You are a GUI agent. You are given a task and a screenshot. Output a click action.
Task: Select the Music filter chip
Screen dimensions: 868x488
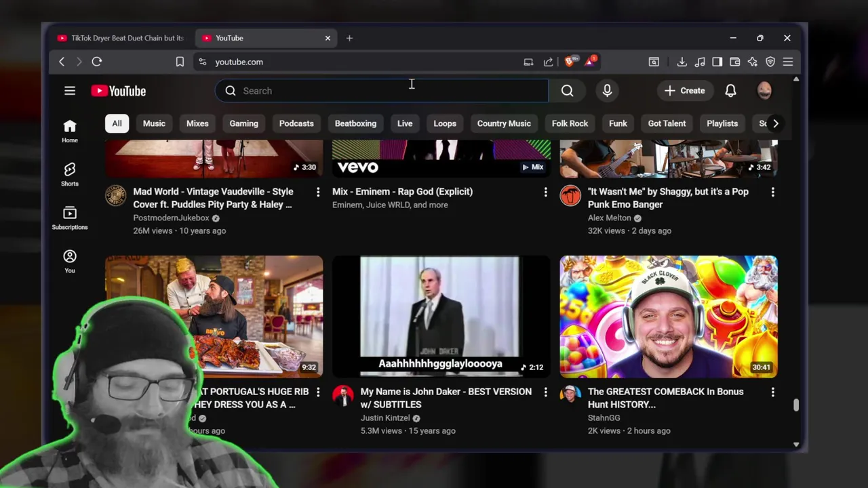point(154,123)
